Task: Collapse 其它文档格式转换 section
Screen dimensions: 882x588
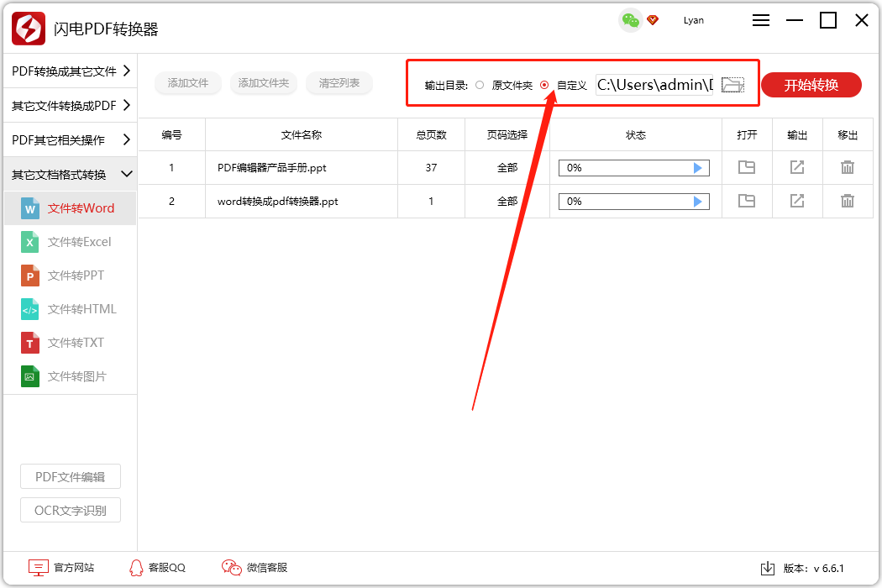Action: [x=71, y=174]
